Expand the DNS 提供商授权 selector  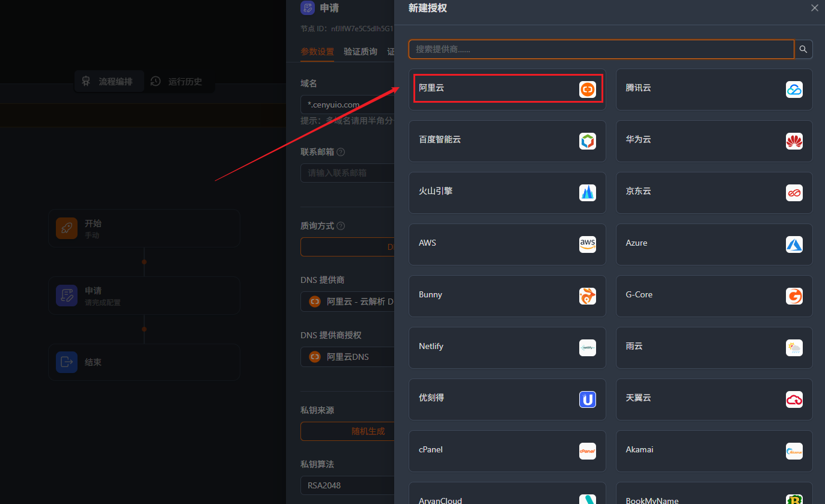(x=349, y=357)
